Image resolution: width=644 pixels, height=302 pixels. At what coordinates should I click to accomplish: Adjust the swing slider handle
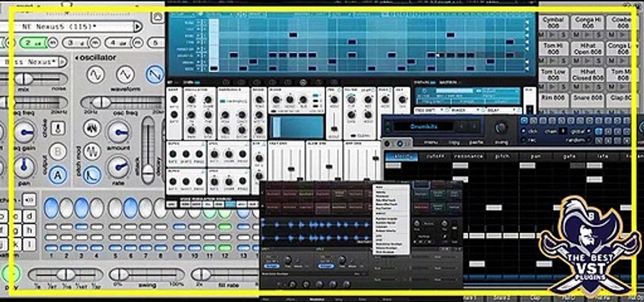point(119,275)
